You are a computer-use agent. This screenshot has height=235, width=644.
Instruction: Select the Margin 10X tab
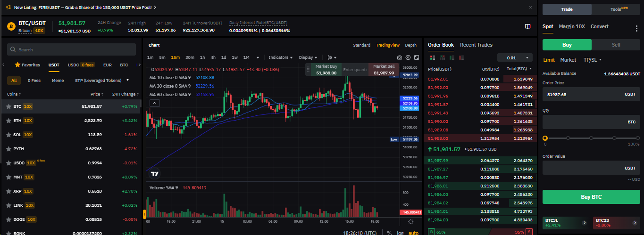(x=572, y=26)
